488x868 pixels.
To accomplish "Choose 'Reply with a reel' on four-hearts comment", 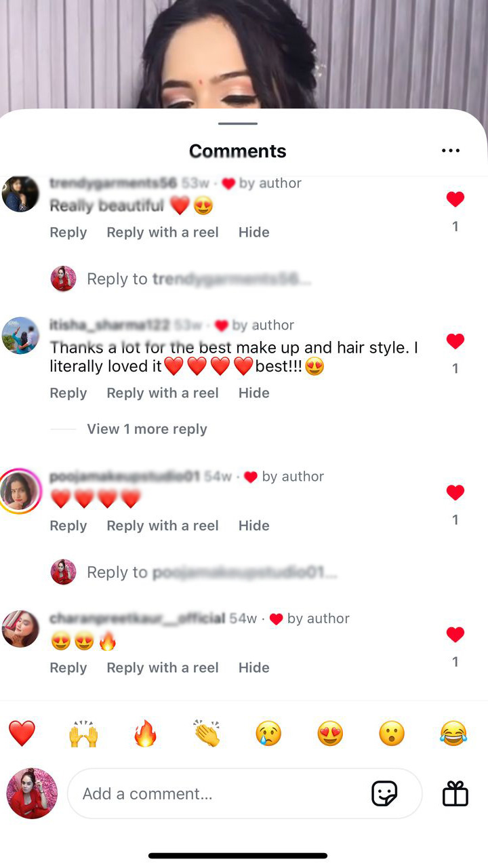I will [163, 526].
